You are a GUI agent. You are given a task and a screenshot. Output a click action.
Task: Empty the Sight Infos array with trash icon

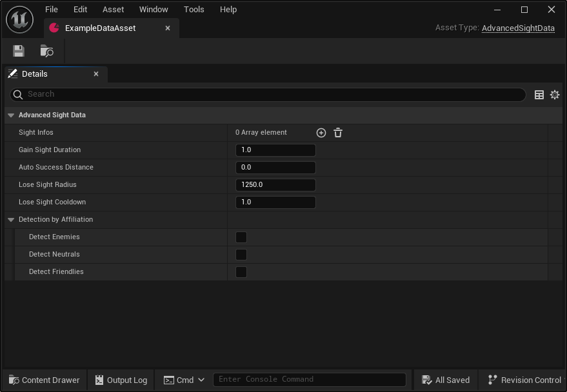338,133
